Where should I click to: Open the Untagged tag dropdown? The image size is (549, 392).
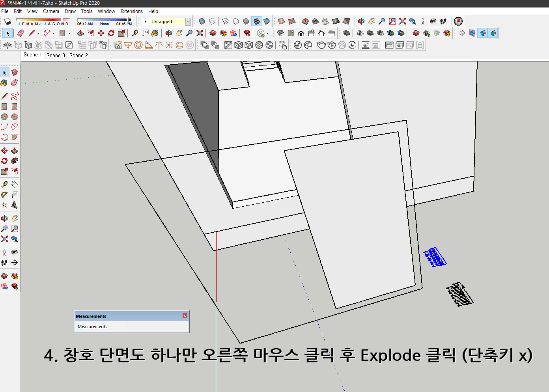188,21
